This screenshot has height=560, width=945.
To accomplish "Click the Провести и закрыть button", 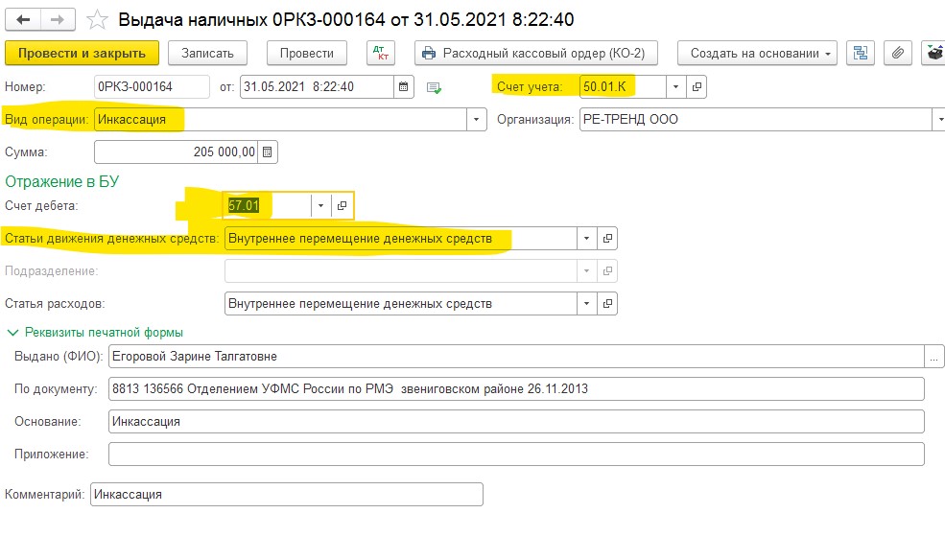I will (82, 53).
